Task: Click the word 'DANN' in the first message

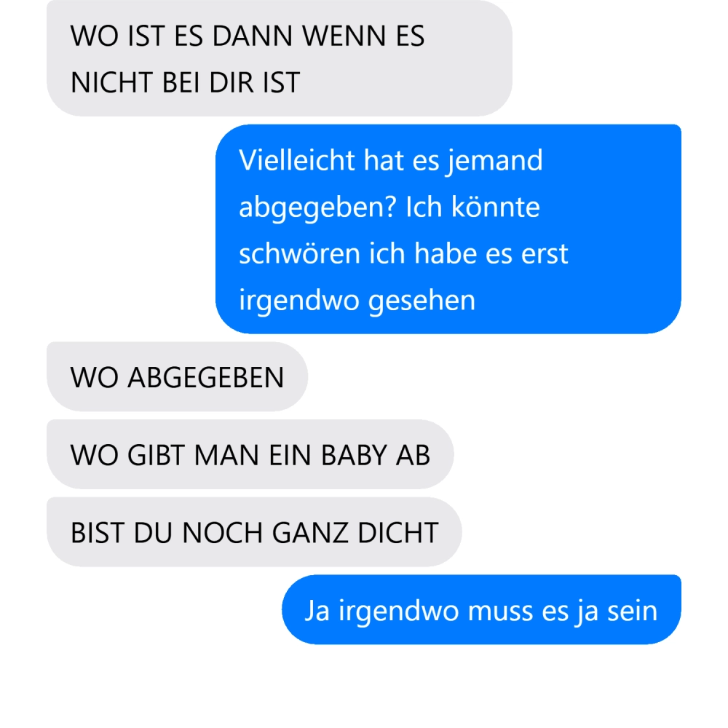Action: [x=252, y=36]
